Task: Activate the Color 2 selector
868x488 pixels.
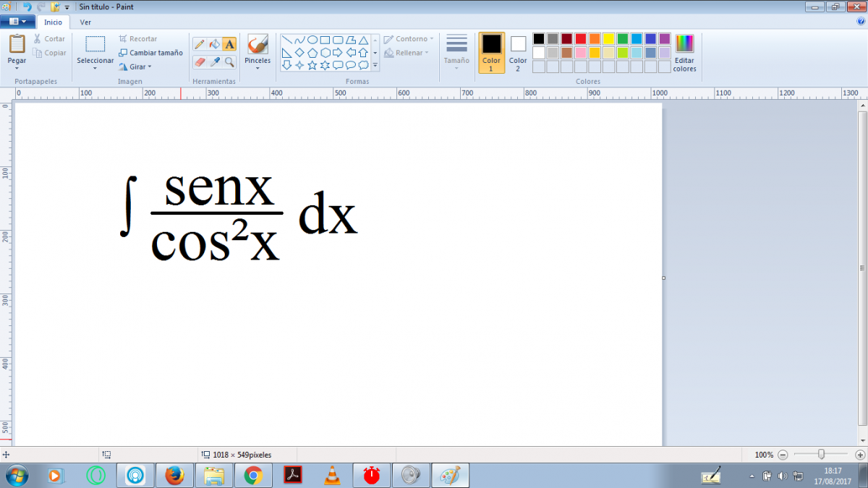Action: pos(518,52)
